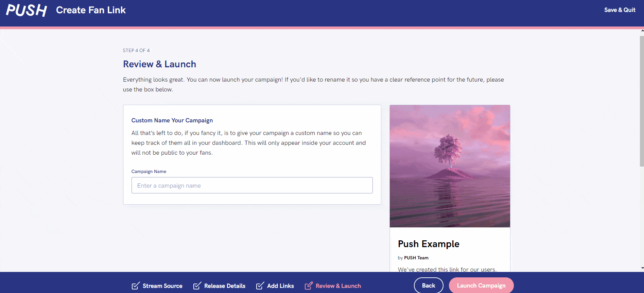Launch the campaign
This screenshot has height=293, width=644.
pos(481,286)
